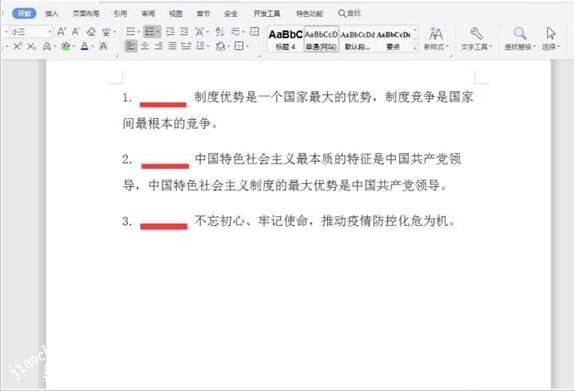
Task: Click the line 间最根本的竞争。
Action: tap(170, 123)
